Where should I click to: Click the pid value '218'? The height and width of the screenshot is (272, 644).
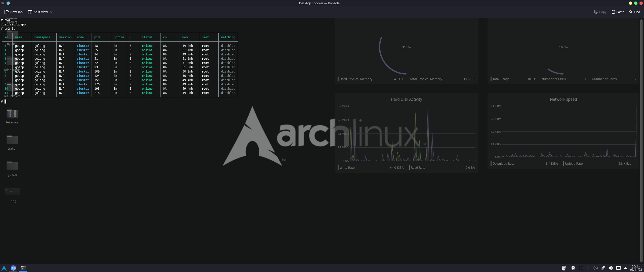pos(97,93)
